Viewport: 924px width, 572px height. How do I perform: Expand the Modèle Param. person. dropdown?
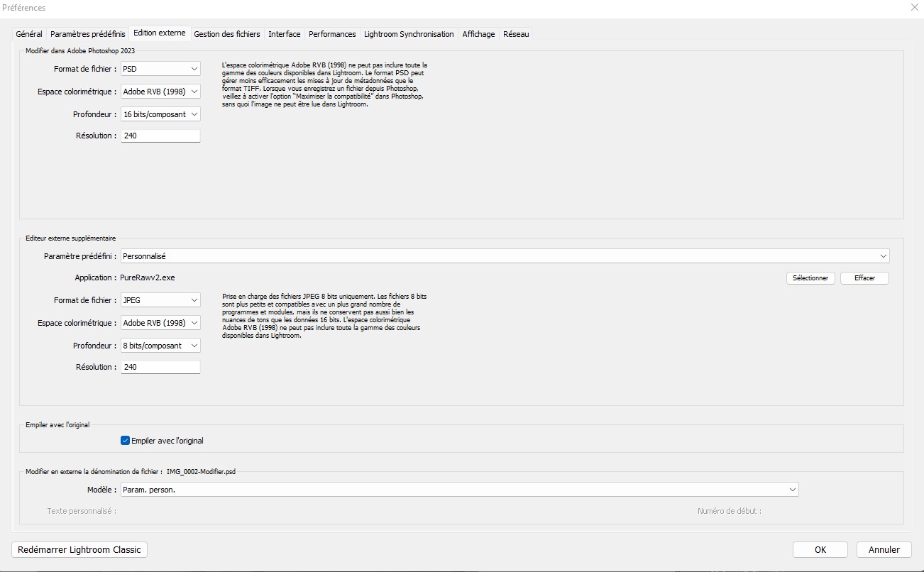459,490
